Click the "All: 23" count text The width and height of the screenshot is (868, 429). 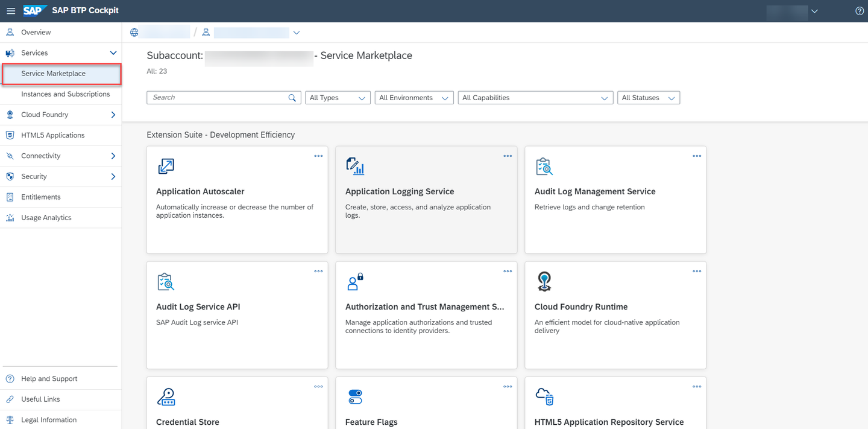[157, 71]
